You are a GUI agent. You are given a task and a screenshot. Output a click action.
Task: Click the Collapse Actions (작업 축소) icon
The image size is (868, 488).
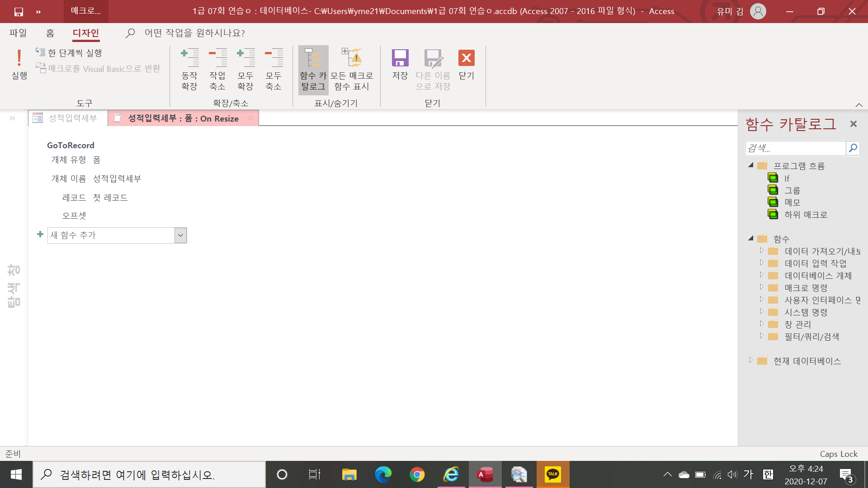(x=217, y=59)
